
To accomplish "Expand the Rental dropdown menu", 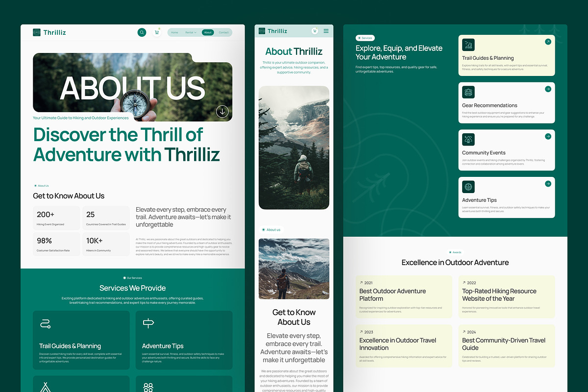I will pyautogui.click(x=191, y=32).
